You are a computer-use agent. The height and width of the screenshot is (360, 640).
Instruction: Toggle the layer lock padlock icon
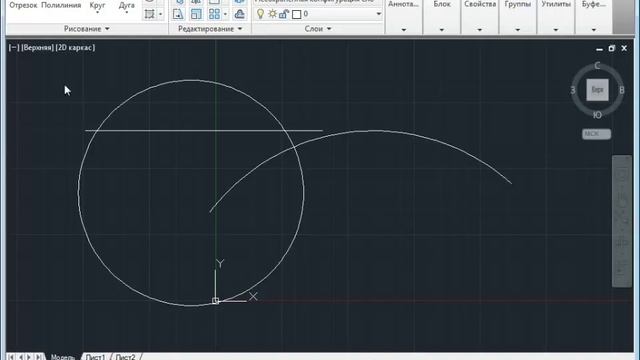coord(284,14)
